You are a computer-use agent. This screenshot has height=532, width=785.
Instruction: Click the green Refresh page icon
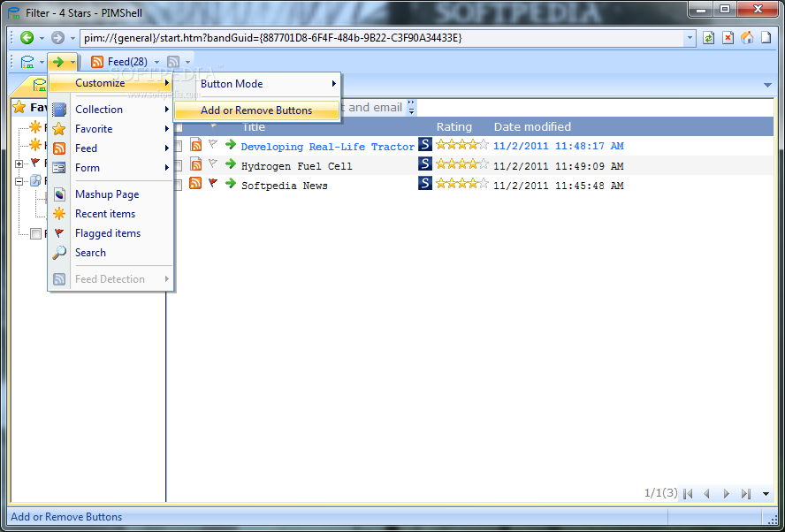coord(708,37)
